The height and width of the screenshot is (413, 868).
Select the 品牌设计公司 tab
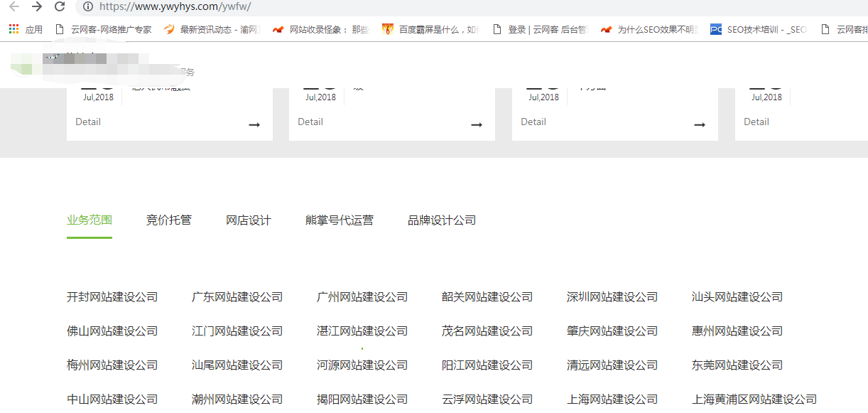pos(442,220)
